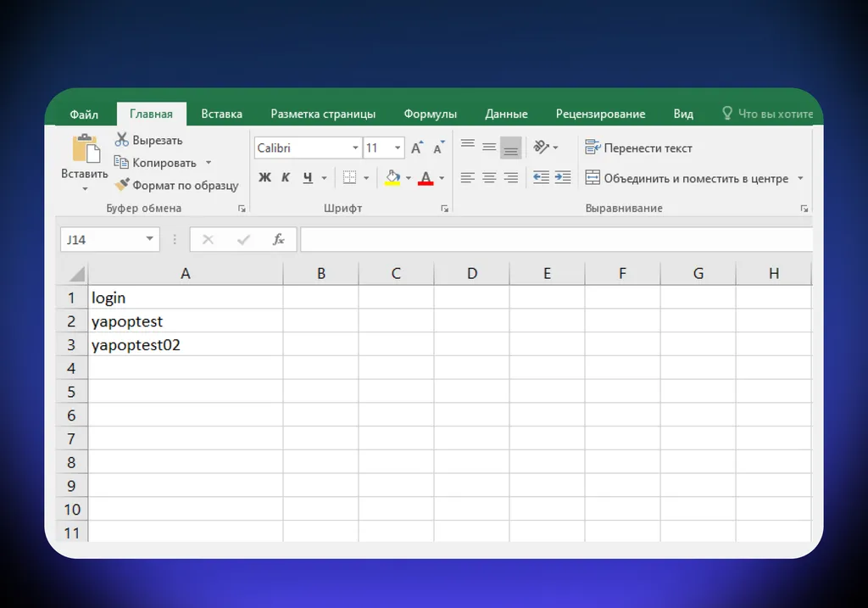Screen dimensions: 868x608
Task: Click the Вставить paste icon
Action: (x=86, y=148)
